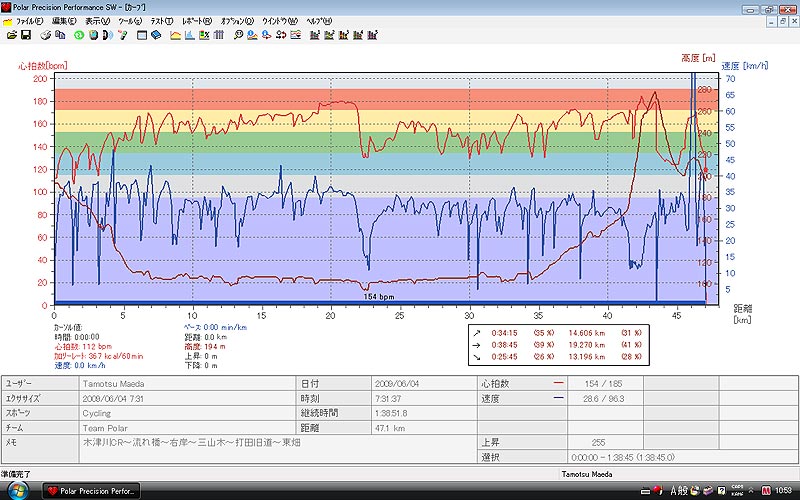Click the fifth report chart icon
800x500 pixels.
[372, 35]
